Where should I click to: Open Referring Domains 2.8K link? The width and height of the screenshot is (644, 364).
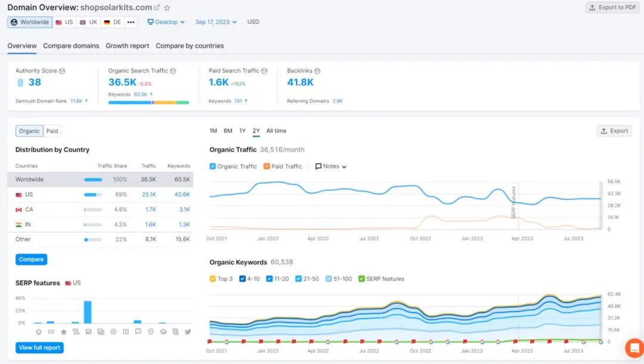coord(338,101)
